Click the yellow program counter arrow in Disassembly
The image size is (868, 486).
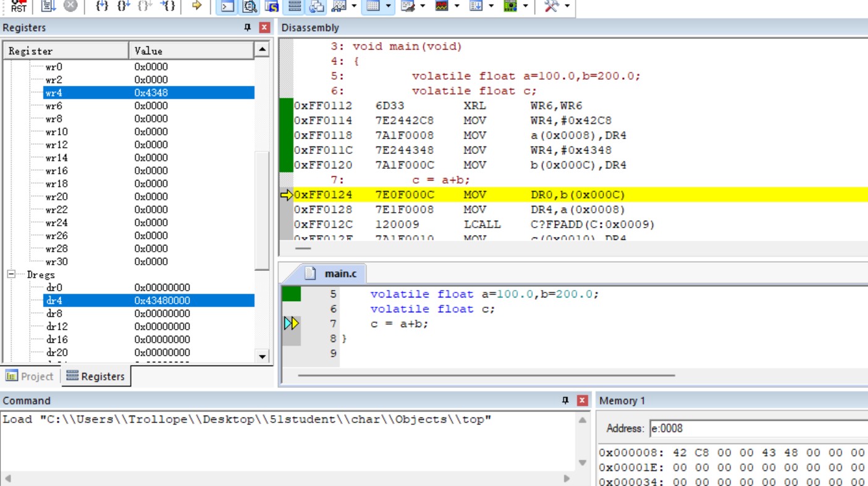[287, 195]
